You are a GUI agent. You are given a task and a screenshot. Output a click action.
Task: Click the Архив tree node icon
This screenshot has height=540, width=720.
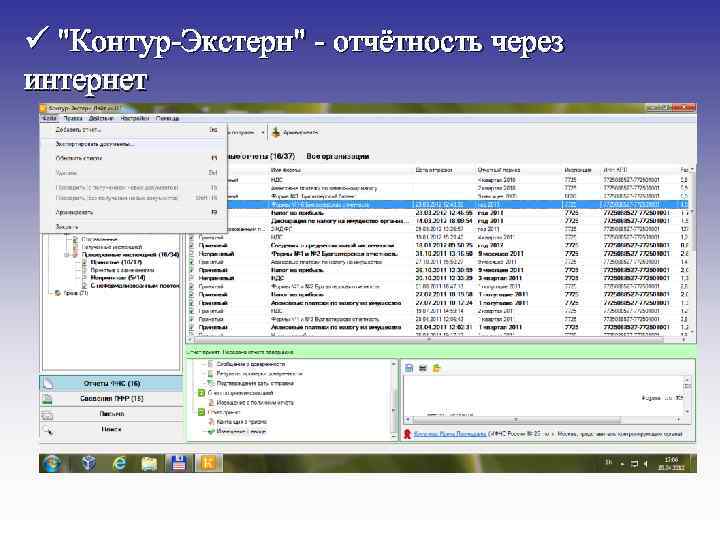pos(57,293)
